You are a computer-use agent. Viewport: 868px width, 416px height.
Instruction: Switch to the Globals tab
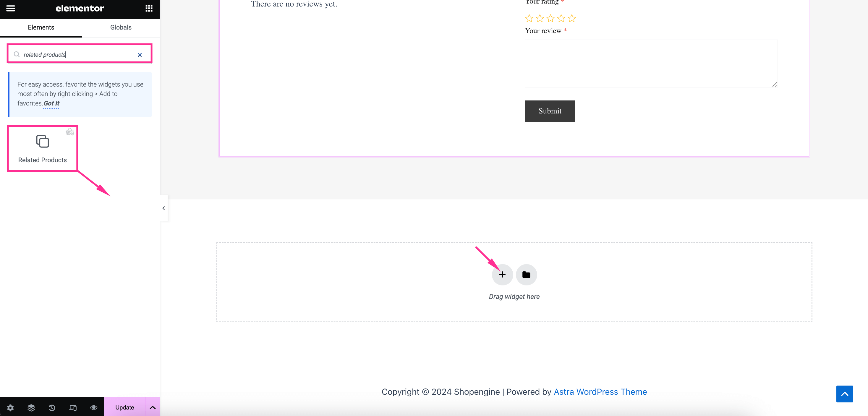pos(121,27)
